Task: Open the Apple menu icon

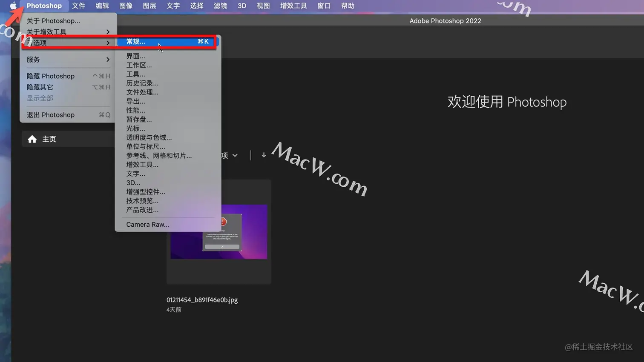Action: [x=13, y=6]
